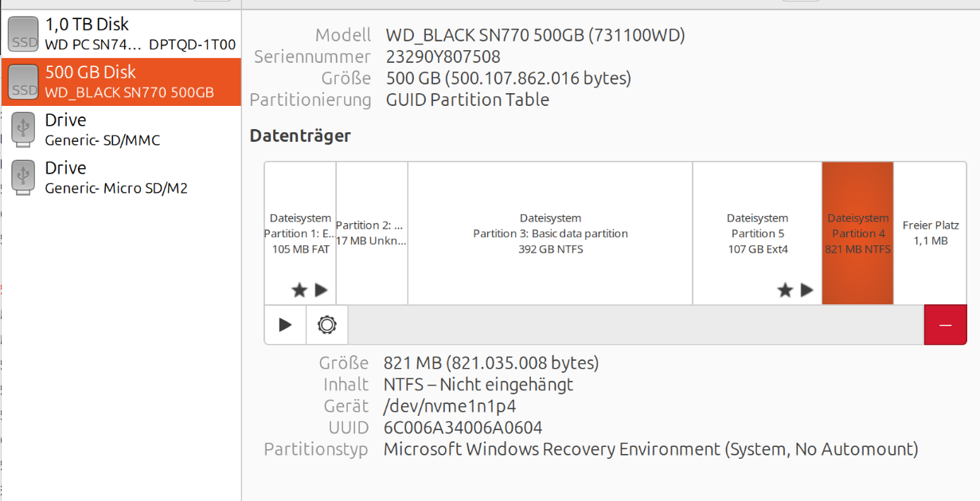
Task: Click the SSD icon of the 500 GB Disk
Action: pyautogui.click(x=23, y=82)
